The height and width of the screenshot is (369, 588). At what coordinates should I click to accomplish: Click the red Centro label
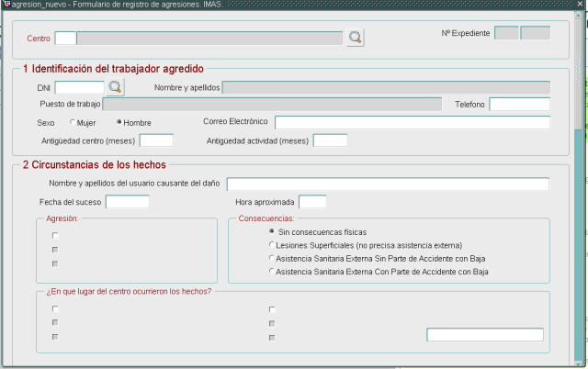pos(39,39)
